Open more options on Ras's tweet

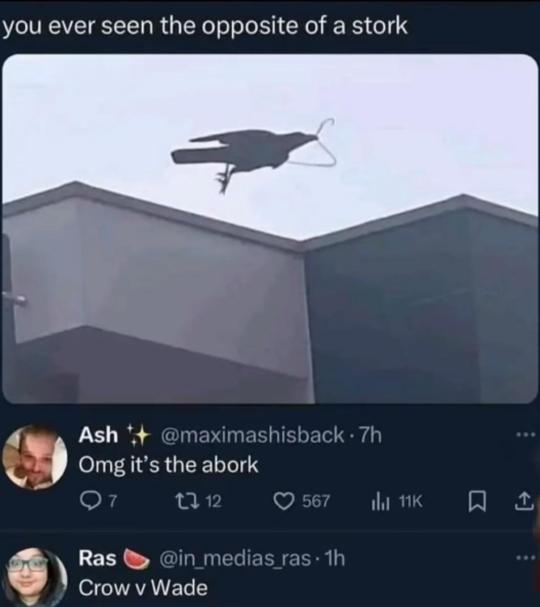526,558
